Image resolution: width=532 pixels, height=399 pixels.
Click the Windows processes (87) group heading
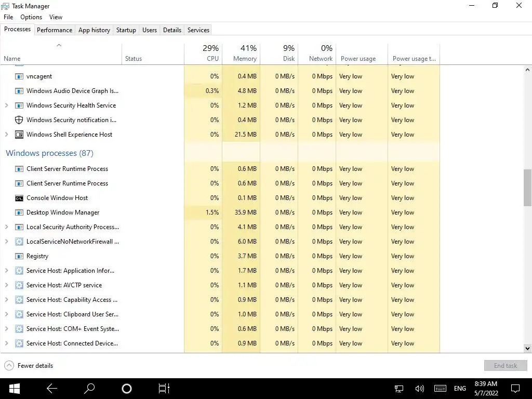tap(49, 153)
